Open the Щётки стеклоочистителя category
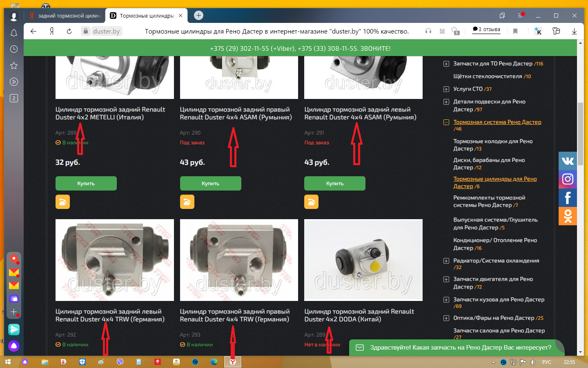Image resolution: width=588 pixels, height=368 pixels. 492,76
